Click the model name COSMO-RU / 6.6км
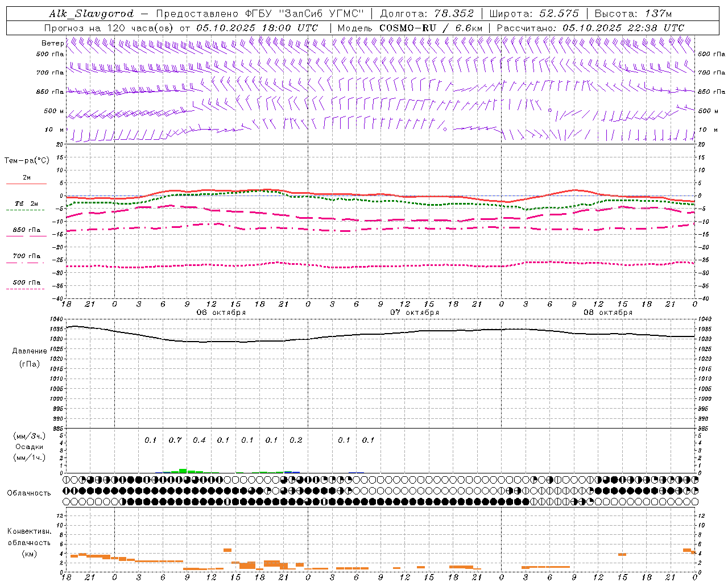This screenshot has height=582, width=728. (431, 28)
